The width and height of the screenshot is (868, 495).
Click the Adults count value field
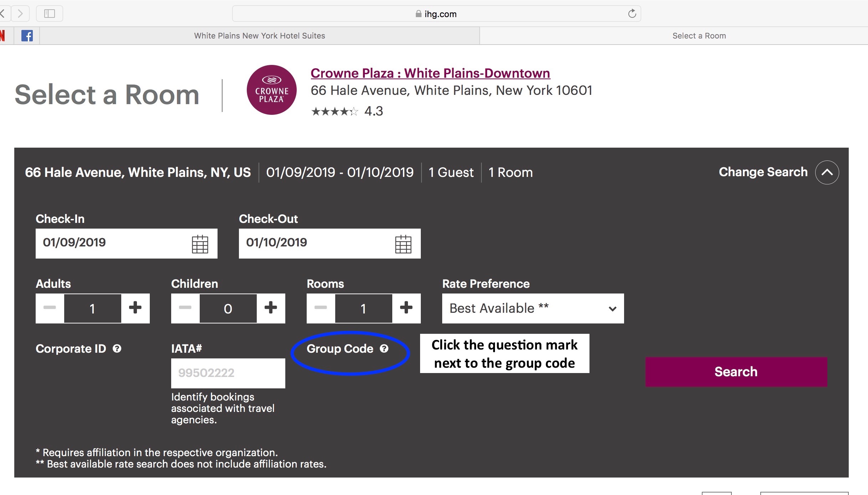(93, 308)
